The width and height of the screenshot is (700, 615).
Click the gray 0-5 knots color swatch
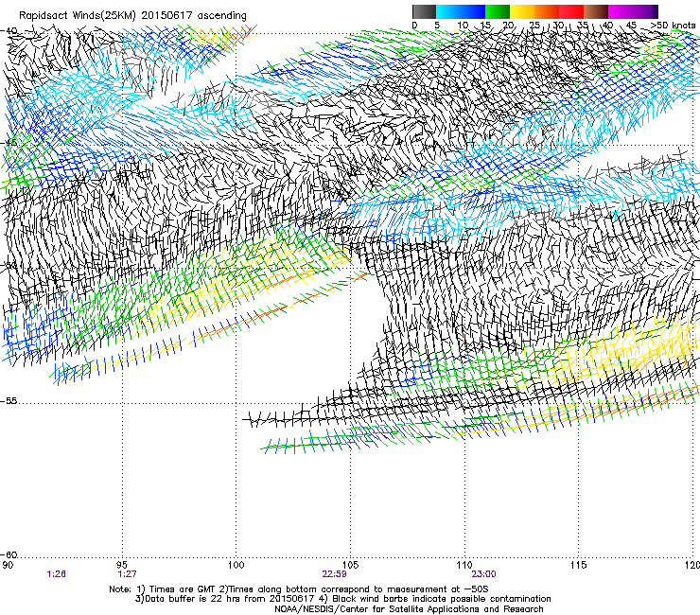pos(424,11)
